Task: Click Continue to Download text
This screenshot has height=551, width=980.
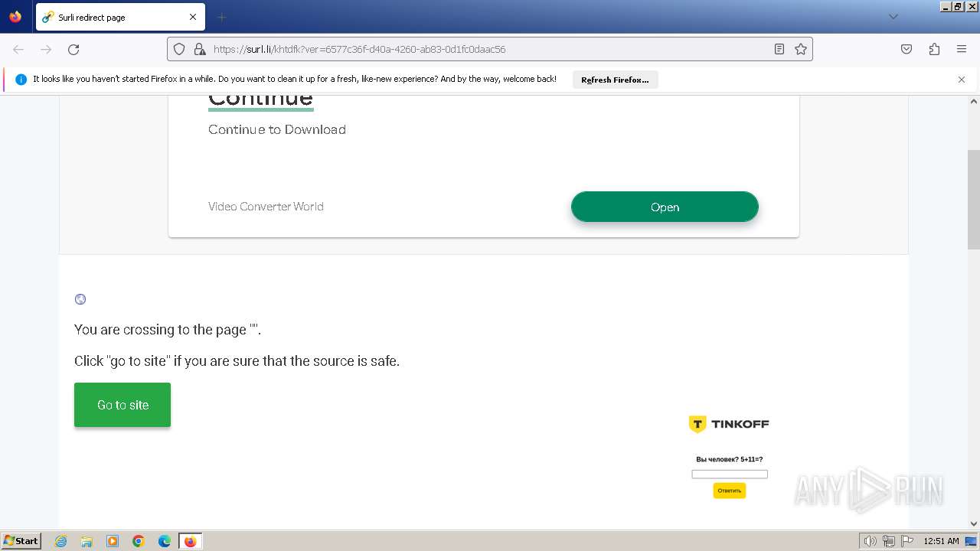Action: 277,129
